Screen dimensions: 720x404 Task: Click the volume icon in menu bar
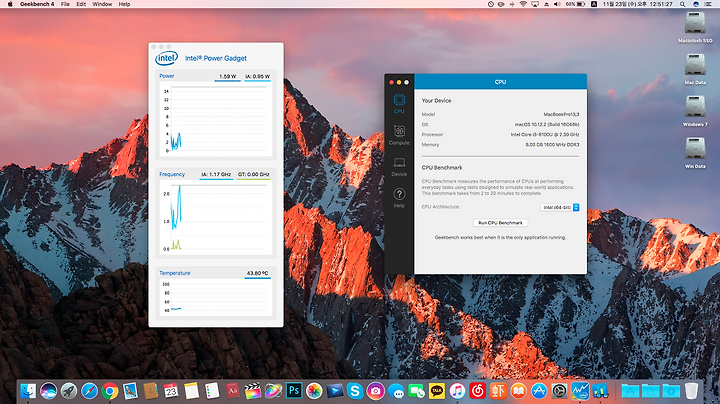click(557, 4)
